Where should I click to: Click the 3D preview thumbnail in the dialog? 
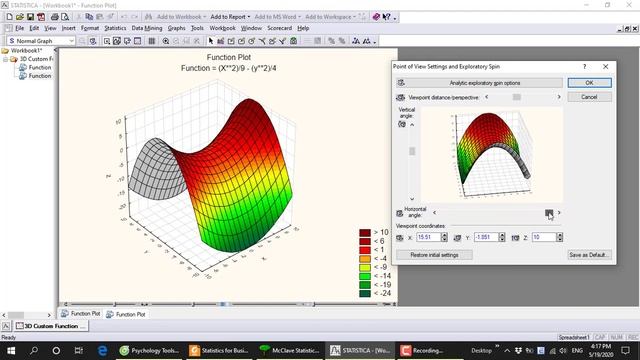491,155
